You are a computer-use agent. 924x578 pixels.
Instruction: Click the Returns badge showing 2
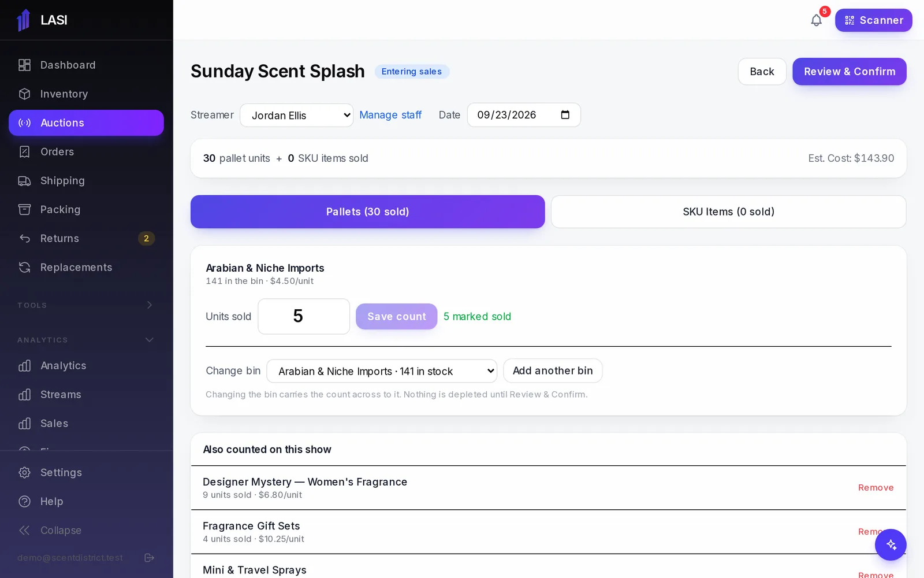point(146,238)
